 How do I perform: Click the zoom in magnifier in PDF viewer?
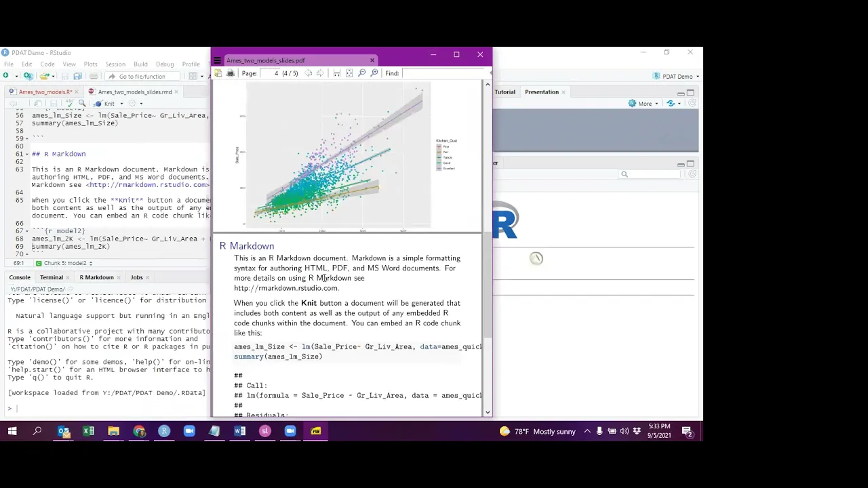click(x=374, y=73)
